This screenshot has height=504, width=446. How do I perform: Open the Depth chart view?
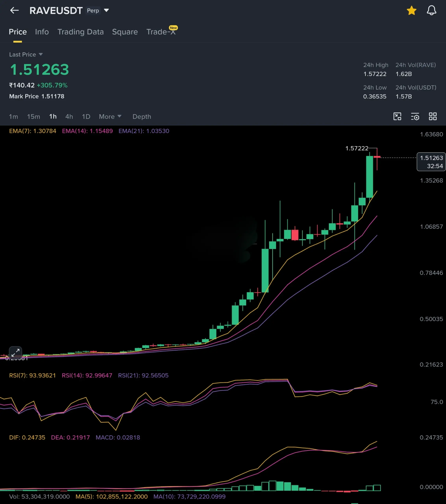pos(142,117)
